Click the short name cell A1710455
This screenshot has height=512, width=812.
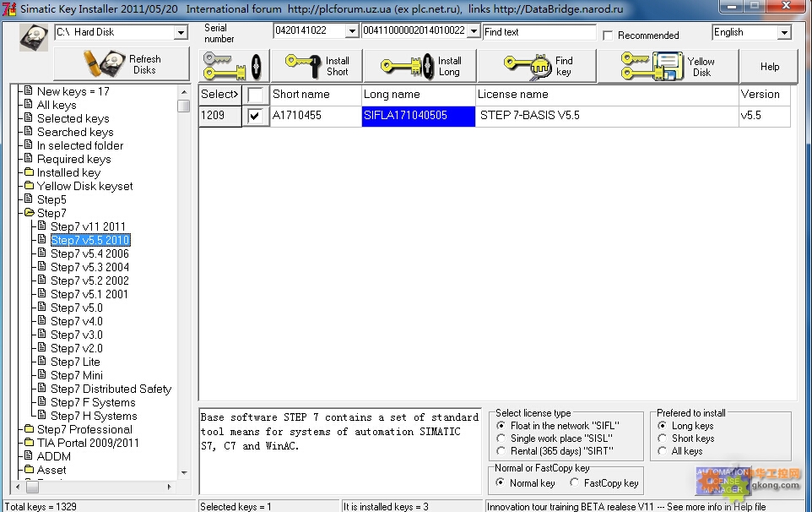(316, 116)
